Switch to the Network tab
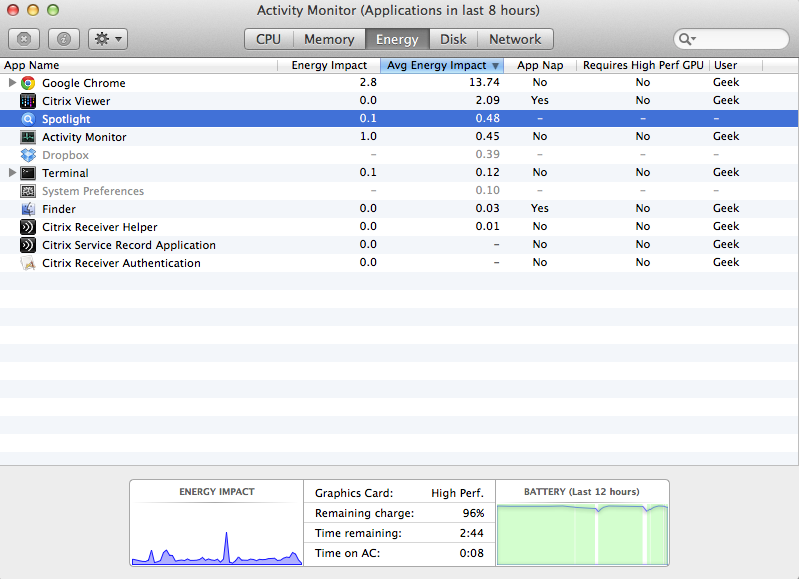 515,39
